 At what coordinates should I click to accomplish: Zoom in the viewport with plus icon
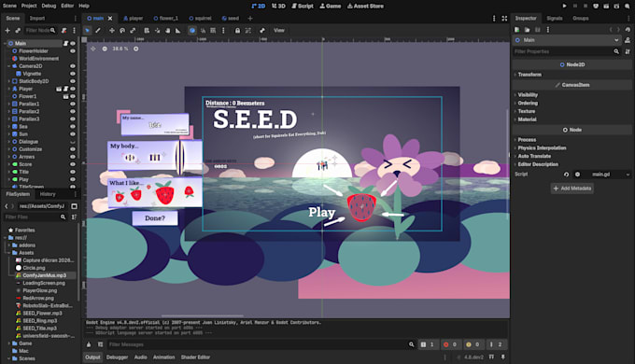tap(136, 49)
